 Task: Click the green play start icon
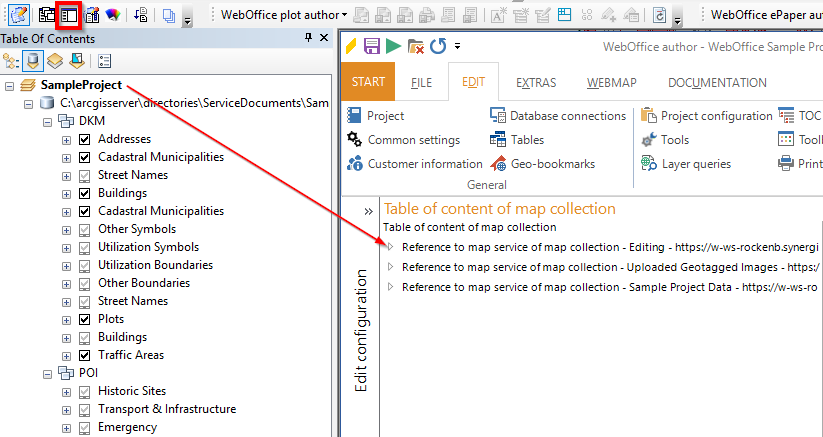pos(393,46)
